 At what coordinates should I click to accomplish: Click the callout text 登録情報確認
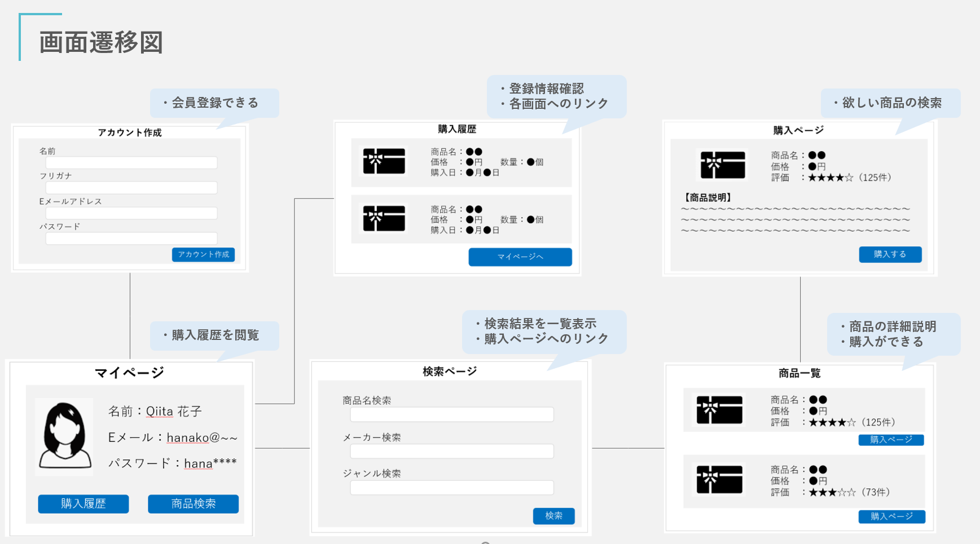[x=546, y=89]
